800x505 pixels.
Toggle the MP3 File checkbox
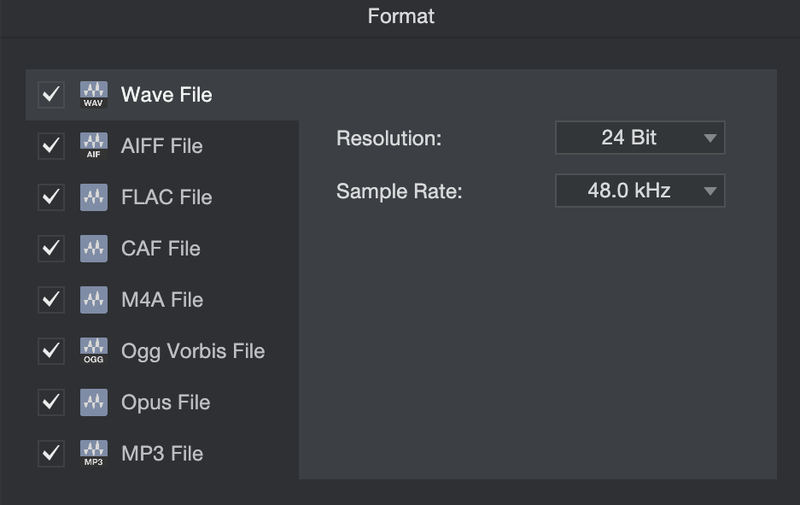click(x=51, y=453)
